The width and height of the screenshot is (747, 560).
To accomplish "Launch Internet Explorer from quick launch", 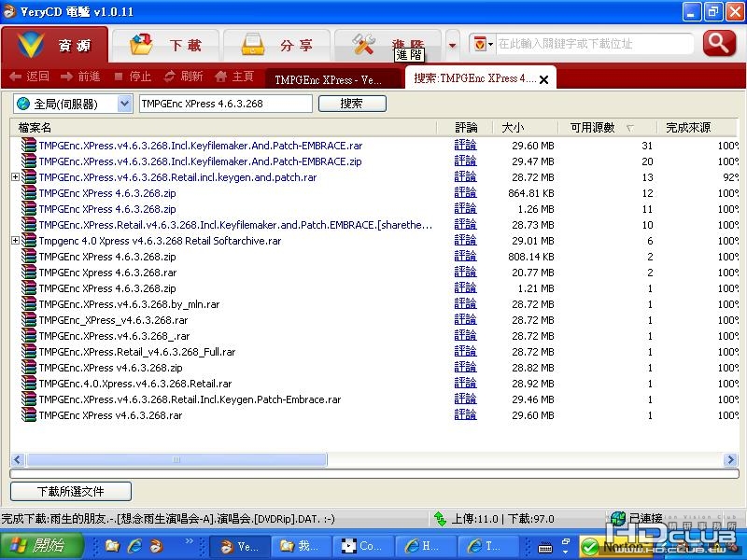I will [134, 546].
